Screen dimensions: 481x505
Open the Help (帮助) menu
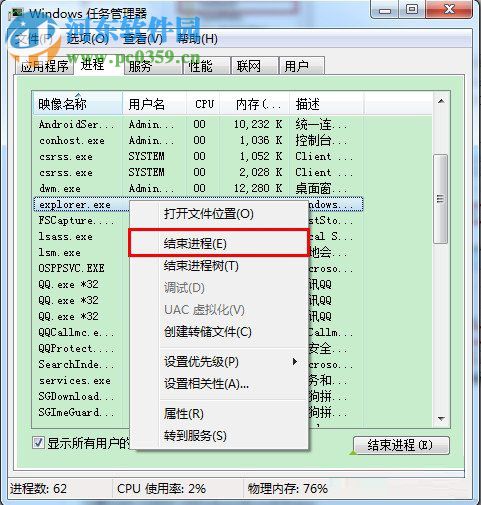(197, 39)
